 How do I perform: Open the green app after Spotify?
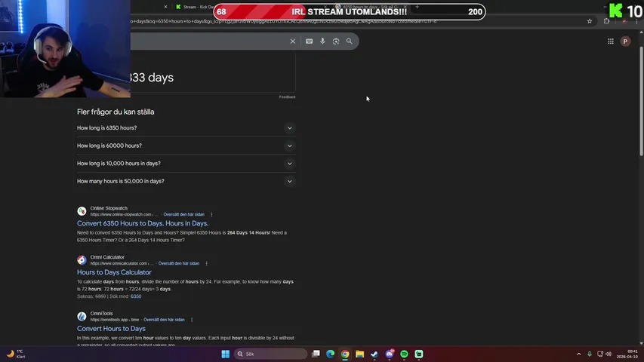coord(419,354)
